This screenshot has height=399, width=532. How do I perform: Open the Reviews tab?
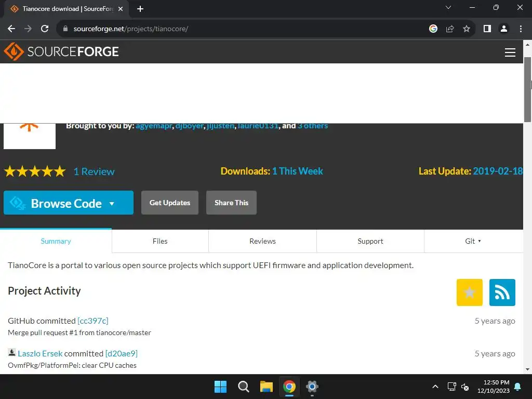click(x=262, y=241)
